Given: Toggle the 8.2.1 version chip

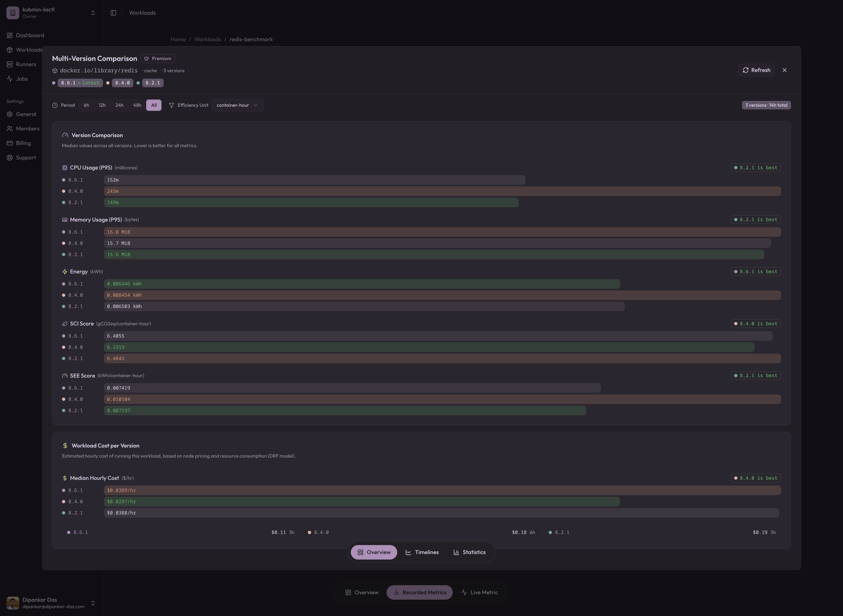Looking at the screenshot, I should [153, 83].
